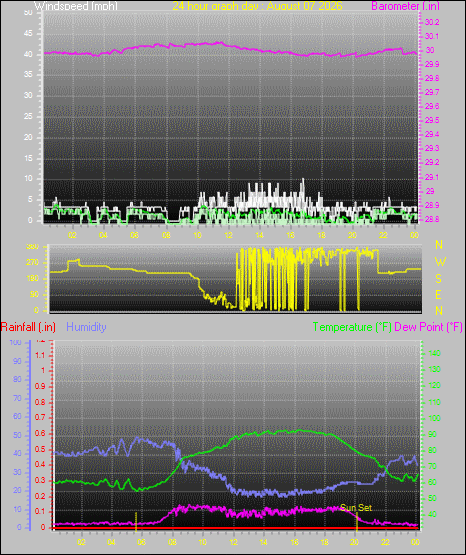
Task: Click the 15 value on the windspeed axis
Action: tap(28, 158)
